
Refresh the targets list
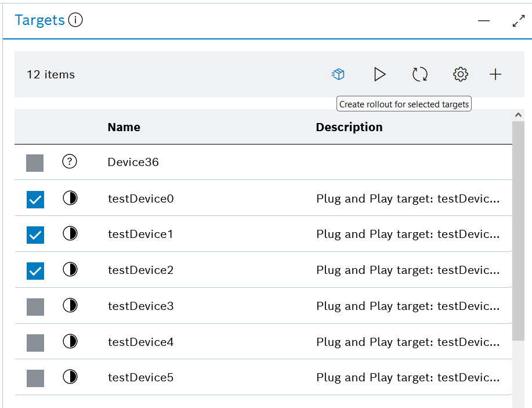tap(420, 74)
